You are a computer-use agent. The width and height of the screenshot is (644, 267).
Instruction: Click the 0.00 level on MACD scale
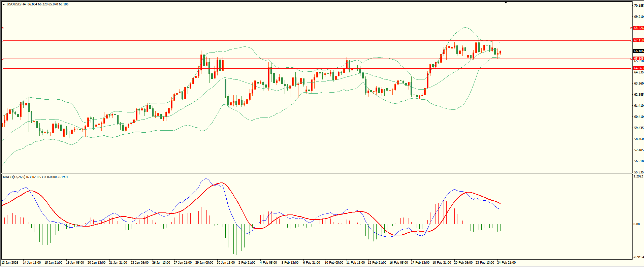[x=637, y=224]
